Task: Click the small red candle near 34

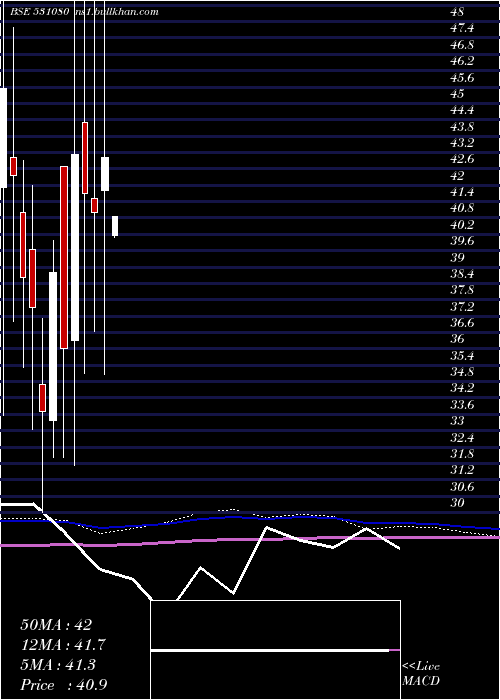Action: point(42,398)
